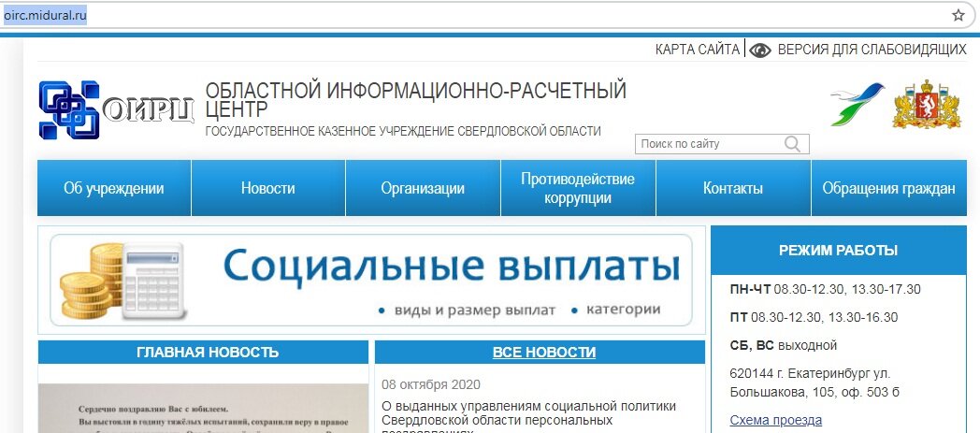Click виды и размер выплат text
The height and width of the screenshot is (433, 980).
pyautogui.click(x=474, y=310)
